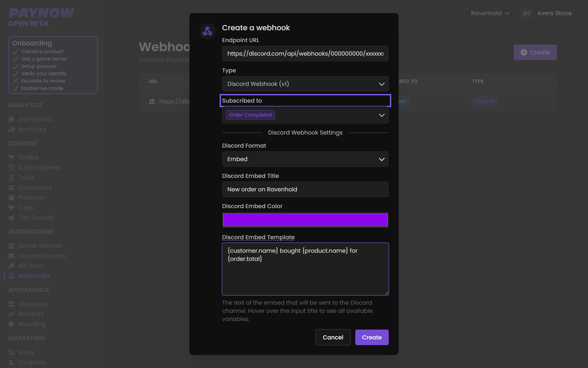The width and height of the screenshot is (588, 368).
Task: Click the plus icon on background Create button
Action: point(524,52)
